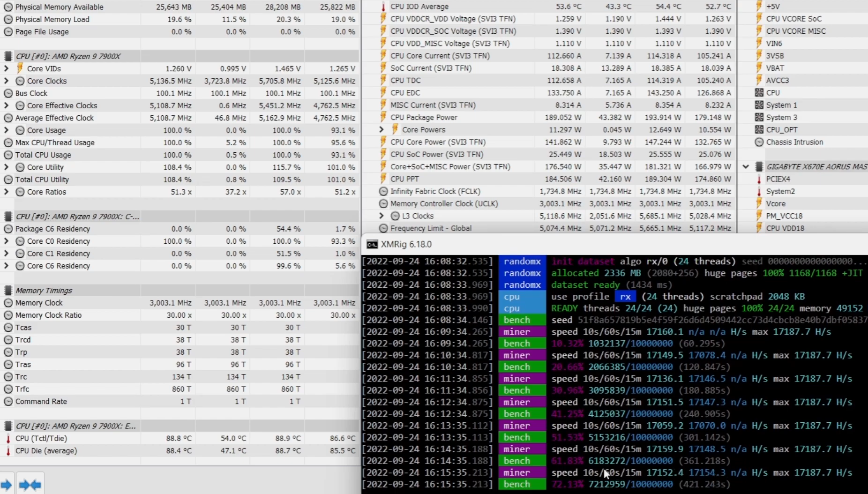Viewport: 868px width, 494px height.
Task: Click the fan icon beside System 1
Action: tap(759, 105)
